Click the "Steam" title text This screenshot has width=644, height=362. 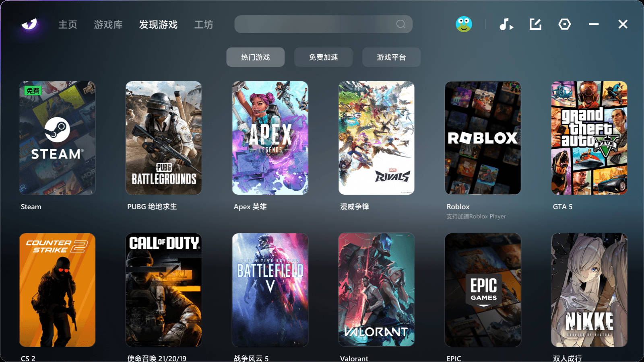coord(31,207)
